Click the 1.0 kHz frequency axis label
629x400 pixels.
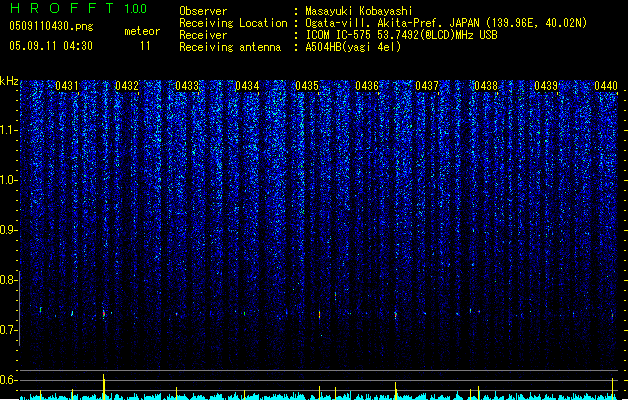(8, 180)
